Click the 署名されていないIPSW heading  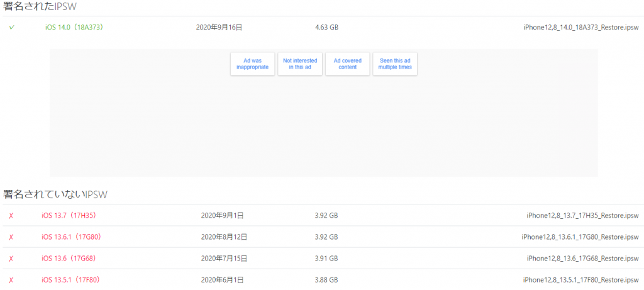[55, 194]
